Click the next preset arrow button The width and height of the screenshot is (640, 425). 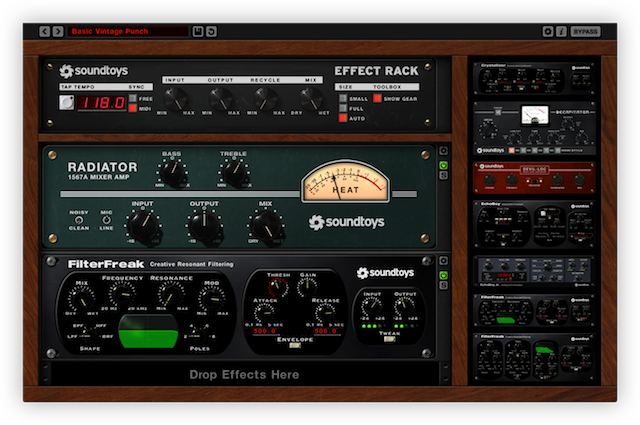pos(58,32)
